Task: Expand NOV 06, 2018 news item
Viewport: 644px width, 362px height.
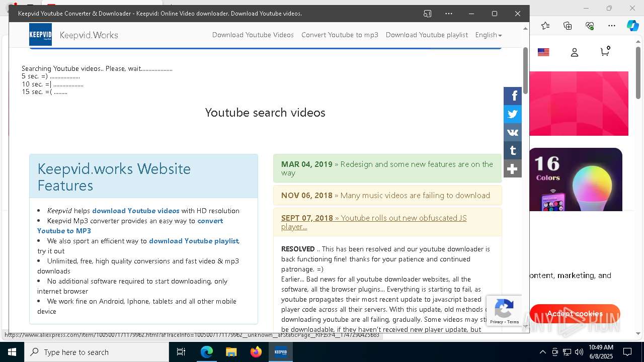Action: click(x=387, y=196)
